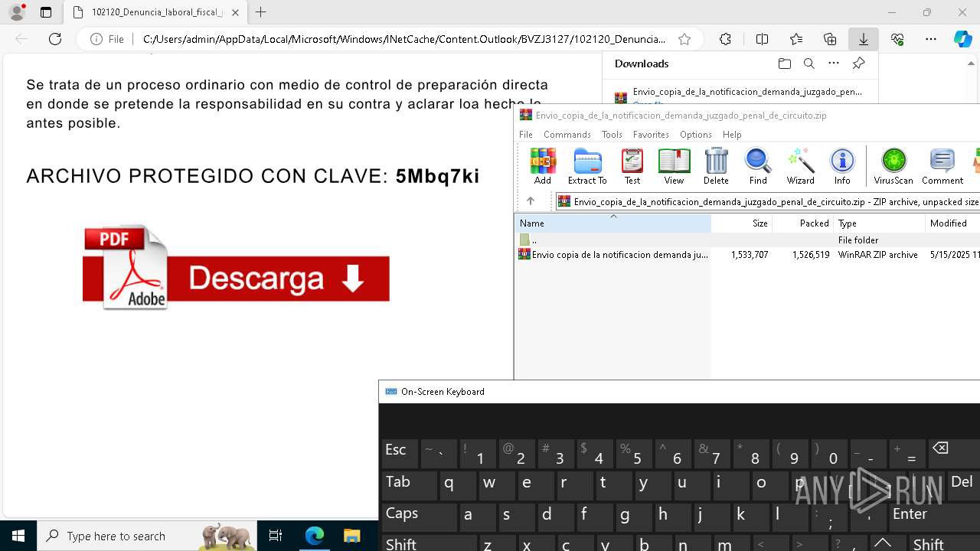The image size is (980, 551).
Task: Click Microsoft Edge taskbar icon
Action: (315, 536)
